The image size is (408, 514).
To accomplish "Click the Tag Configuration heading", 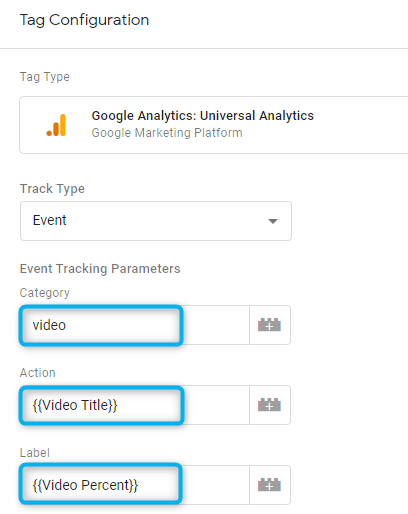I will click(84, 20).
